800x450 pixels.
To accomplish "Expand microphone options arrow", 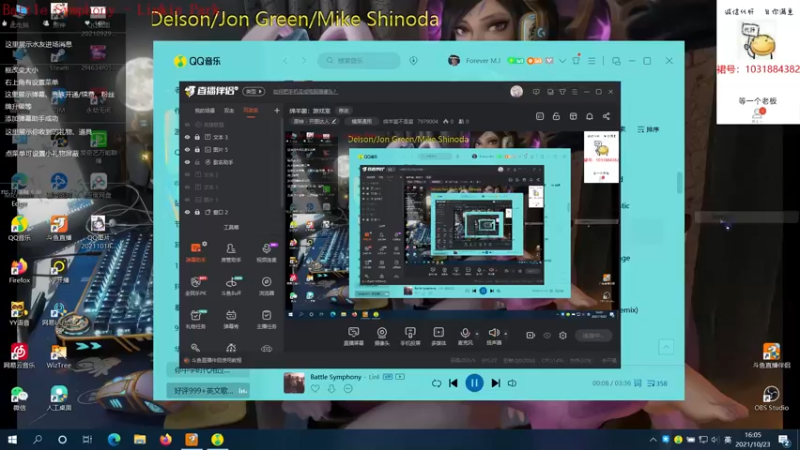I will 477,334.
